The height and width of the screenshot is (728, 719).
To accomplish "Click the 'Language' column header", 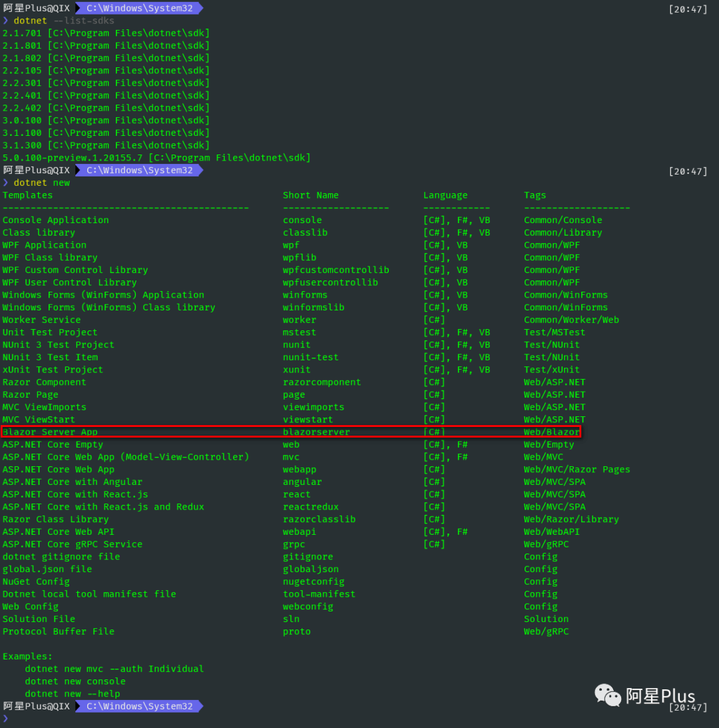I will pyautogui.click(x=445, y=195).
